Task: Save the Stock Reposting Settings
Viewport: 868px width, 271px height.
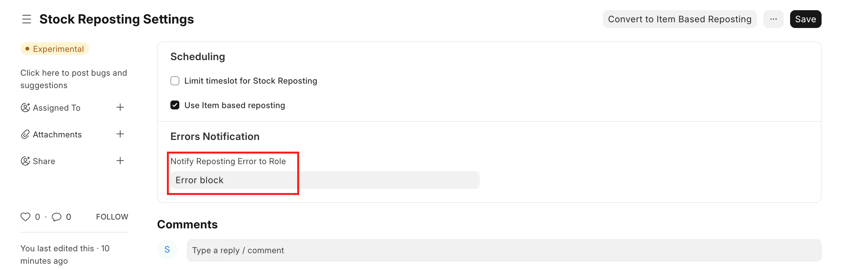Action: [805, 19]
